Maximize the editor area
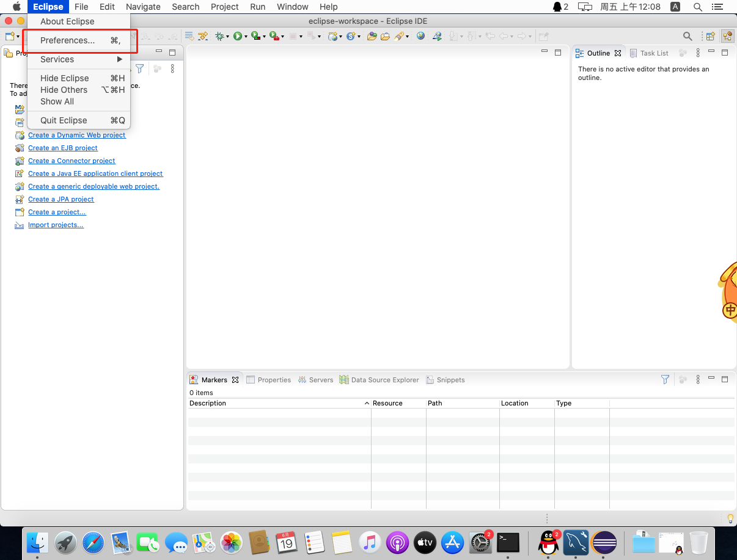 tap(558, 53)
